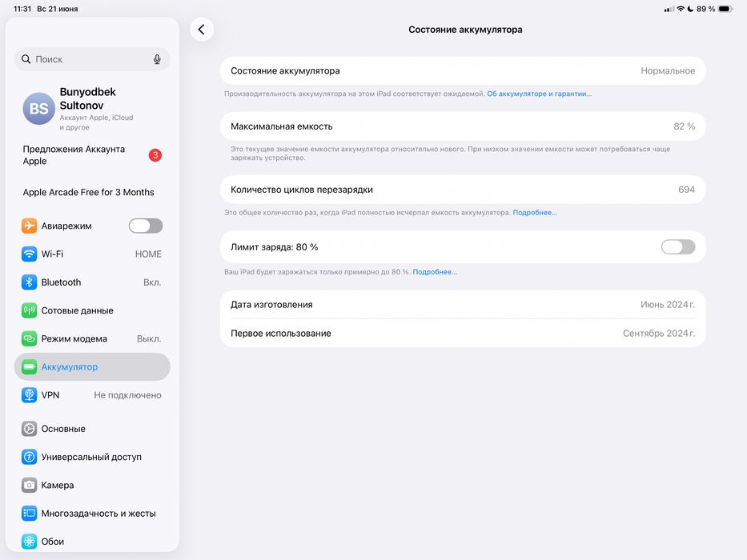Tap the green battery icon
The height and width of the screenshot is (560, 747).
[x=29, y=366]
